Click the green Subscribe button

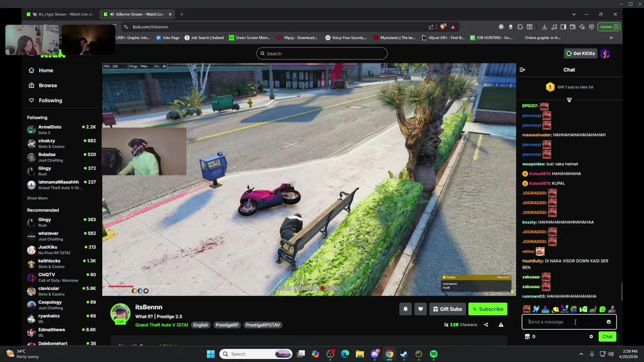coord(488,309)
